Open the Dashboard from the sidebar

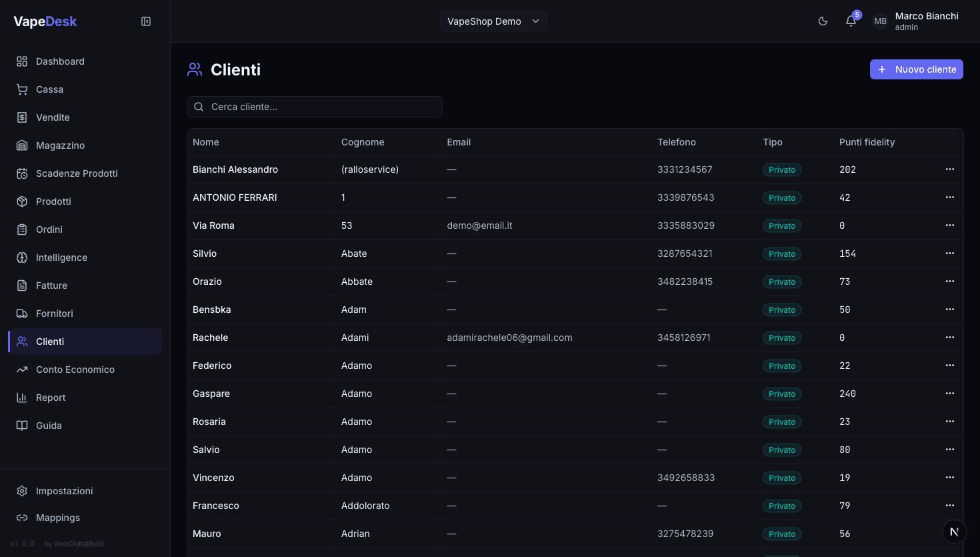tap(59, 61)
